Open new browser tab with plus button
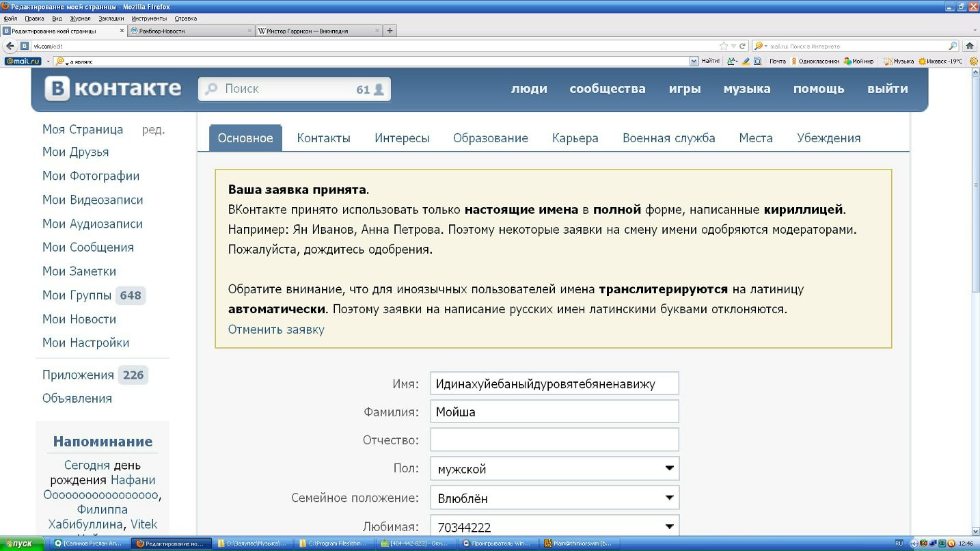980x551 pixels. [x=390, y=31]
